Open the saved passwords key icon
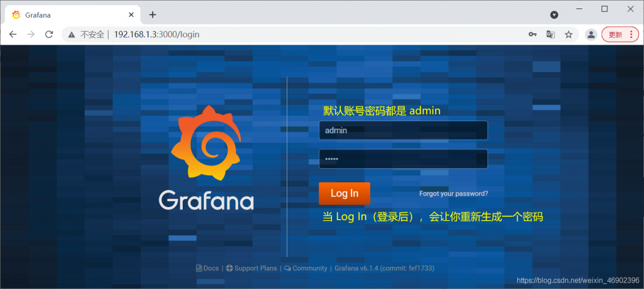The height and width of the screenshot is (289, 644). pos(532,34)
